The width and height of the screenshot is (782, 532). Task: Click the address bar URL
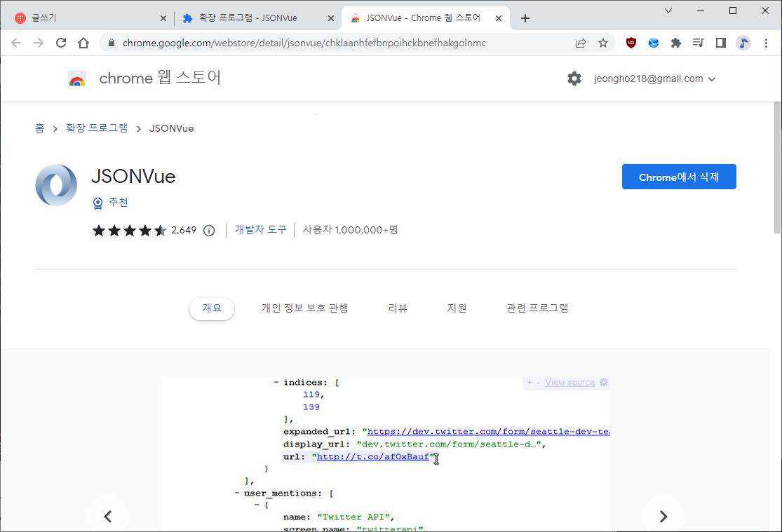304,43
